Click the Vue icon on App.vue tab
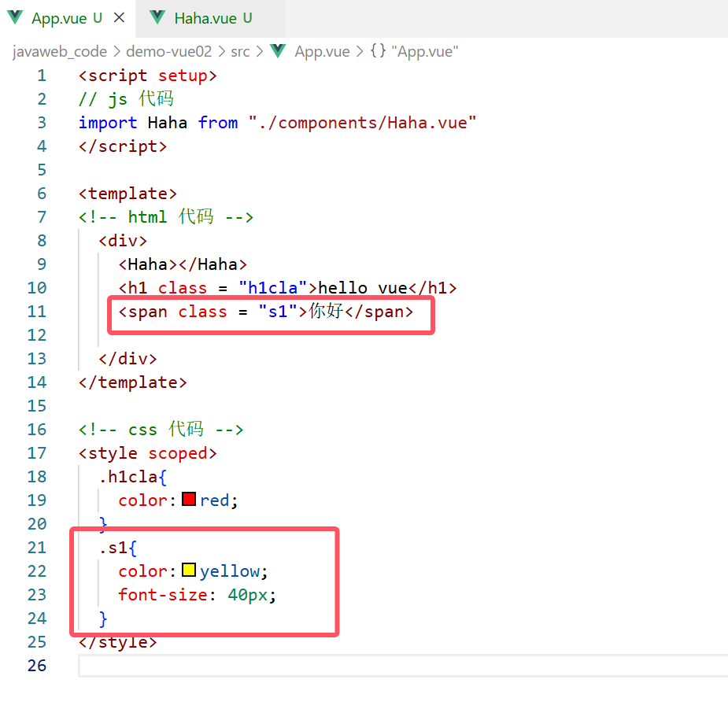 pos(15,17)
